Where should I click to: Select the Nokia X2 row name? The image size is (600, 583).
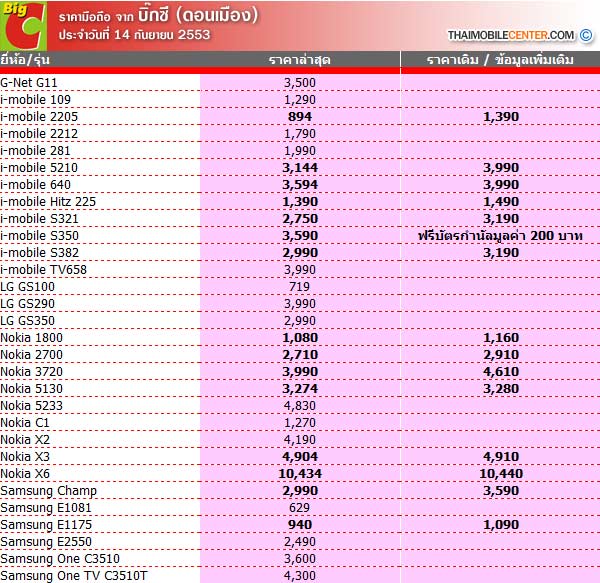(25, 440)
